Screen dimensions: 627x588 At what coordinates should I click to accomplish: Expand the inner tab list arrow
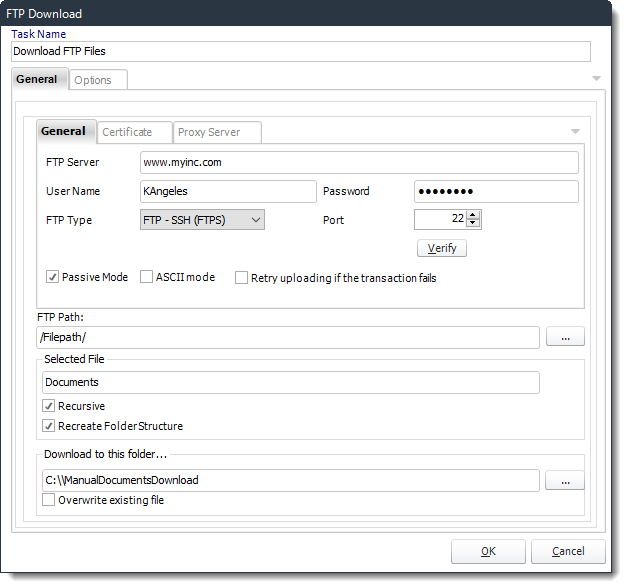click(575, 132)
